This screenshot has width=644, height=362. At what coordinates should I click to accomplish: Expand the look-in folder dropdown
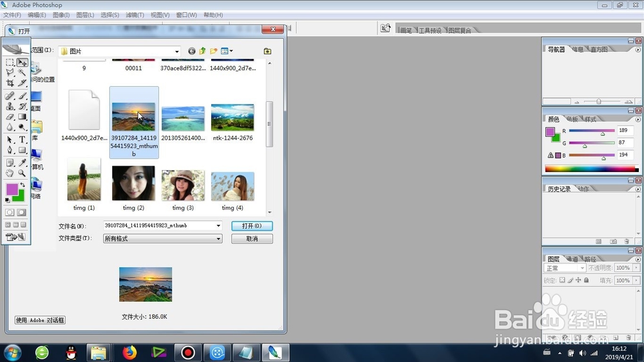pos(177,52)
